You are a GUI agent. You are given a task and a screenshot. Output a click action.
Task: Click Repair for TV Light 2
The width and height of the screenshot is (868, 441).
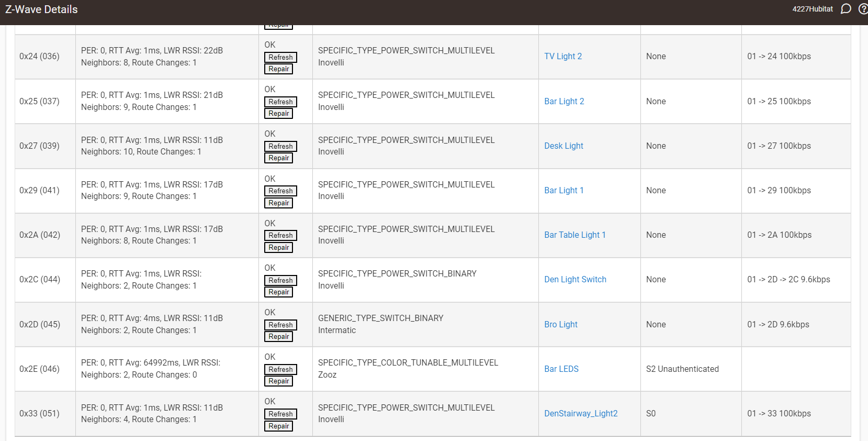pyautogui.click(x=278, y=69)
